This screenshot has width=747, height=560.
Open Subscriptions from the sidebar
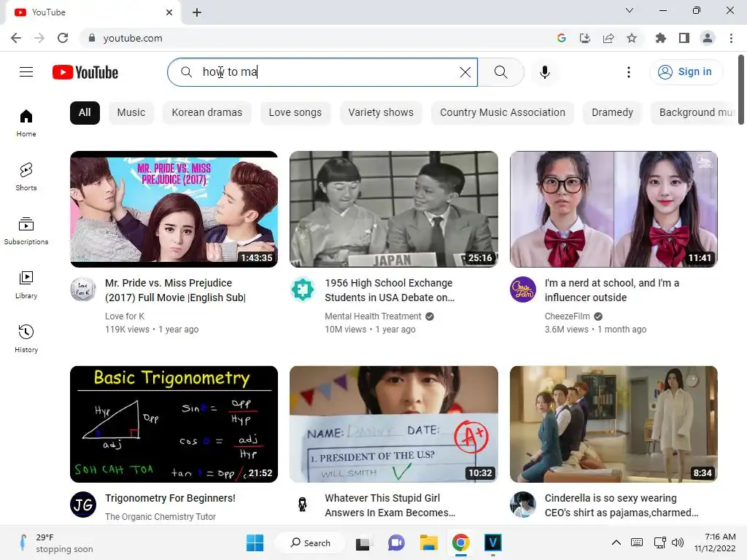[26, 231]
